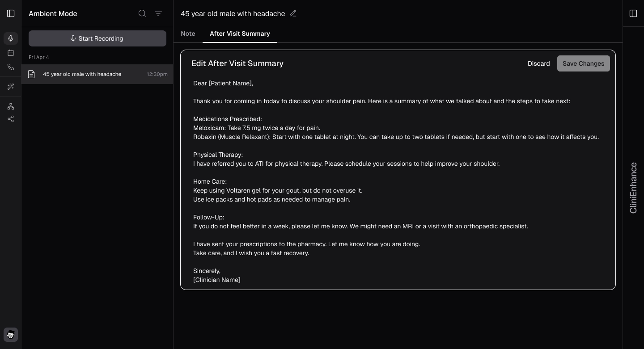
Task: Open the user avatar at bottom left
Action: click(11, 335)
